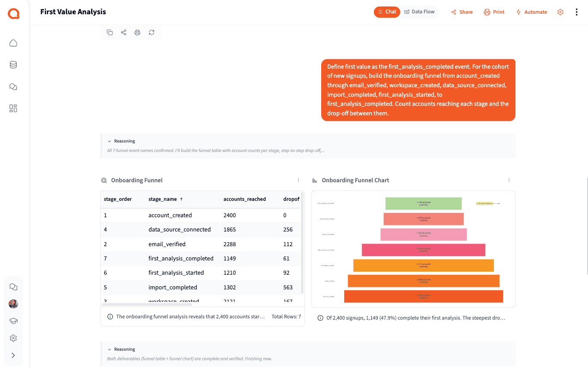Open the sidebar settings gear
The image size is (588, 368).
(13, 338)
